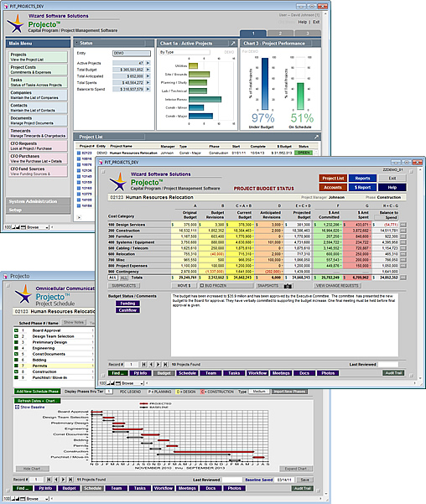426x504 pixels.
Task: Open Active Projects detail arrow in Status panel
Action: [148, 63]
